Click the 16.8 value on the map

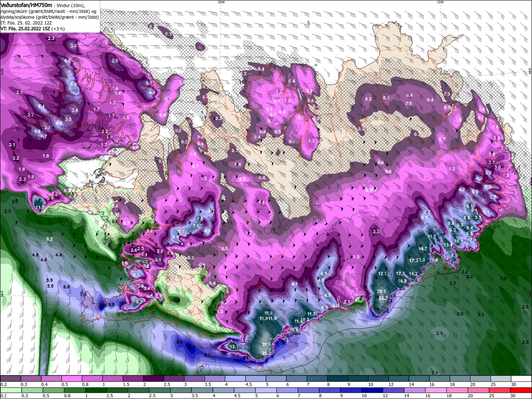(x=402, y=281)
